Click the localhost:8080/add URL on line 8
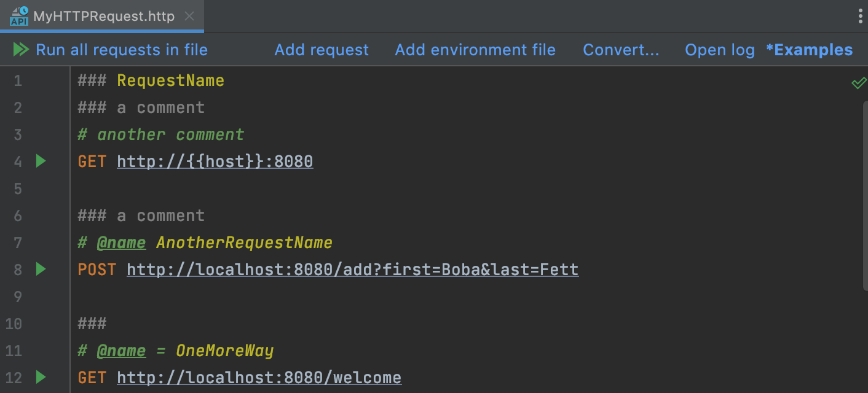This screenshot has width=868, height=393. pos(352,270)
